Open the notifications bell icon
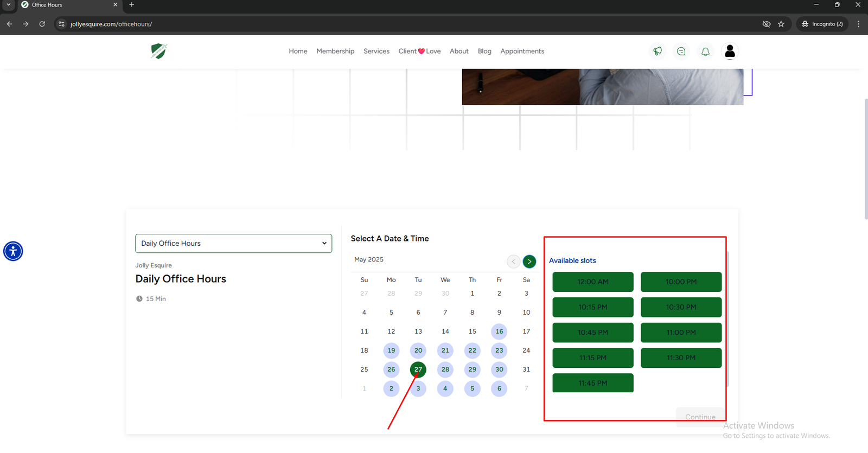The width and height of the screenshot is (868, 453). tap(705, 51)
